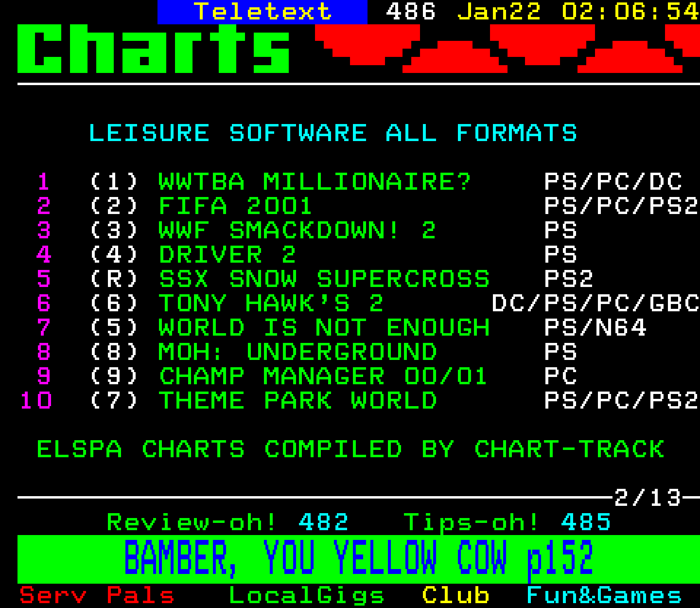
Task: Click the LEISURE SOFTWARE ALL FORMATS heading
Action: click(x=332, y=133)
